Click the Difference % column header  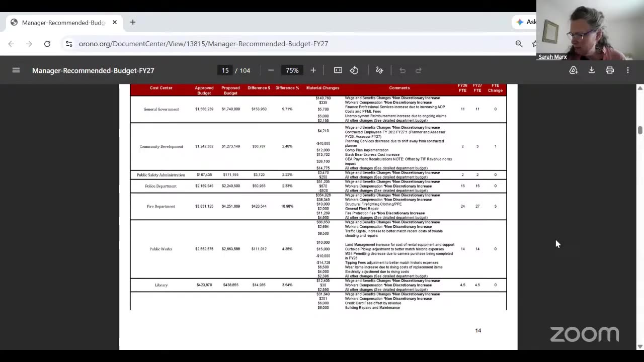(x=287, y=88)
